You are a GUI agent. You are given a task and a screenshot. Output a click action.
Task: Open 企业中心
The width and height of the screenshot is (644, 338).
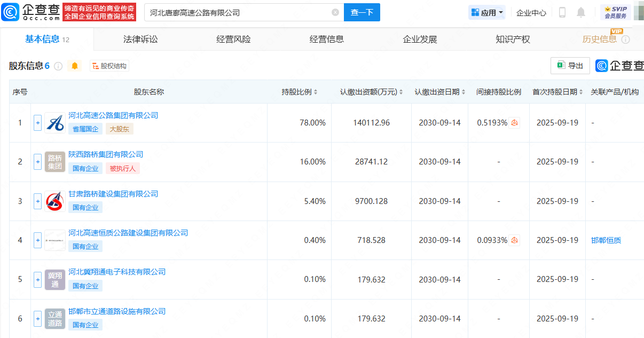pos(531,12)
